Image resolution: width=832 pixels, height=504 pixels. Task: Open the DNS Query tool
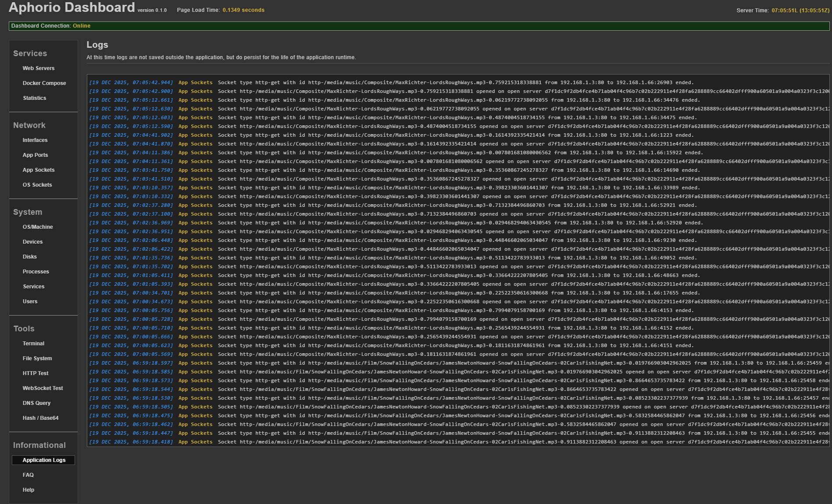(x=37, y=403)
